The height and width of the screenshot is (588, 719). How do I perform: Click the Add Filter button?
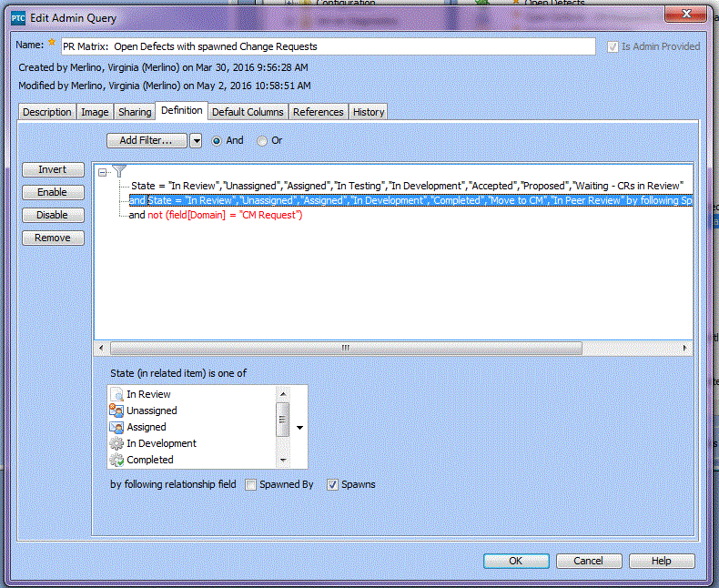tap(147, 141)
